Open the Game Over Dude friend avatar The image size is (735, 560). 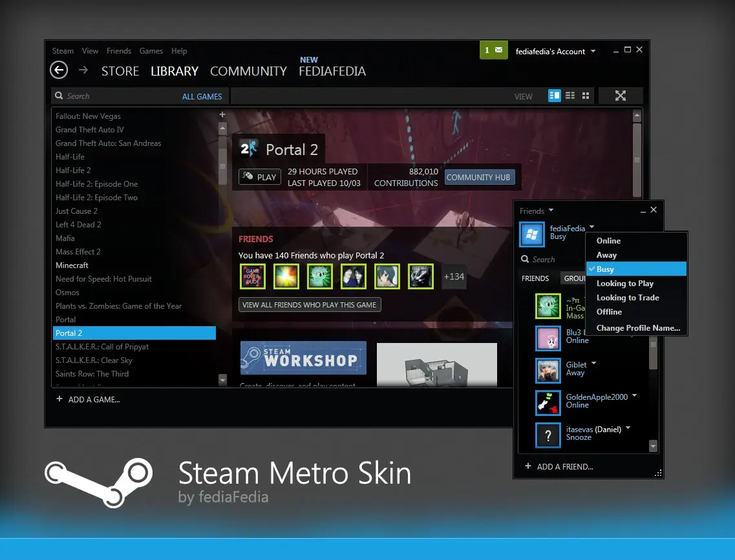pyautogui.click(x=253, y=276)
